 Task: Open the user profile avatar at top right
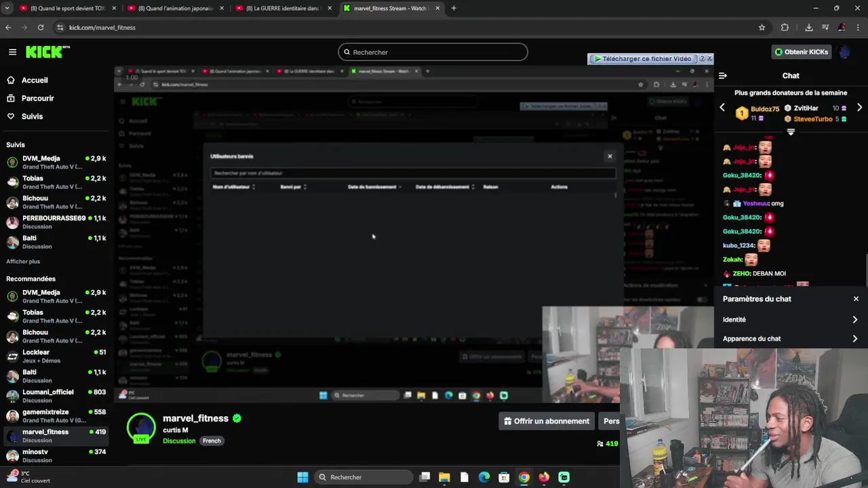pyautogui.click(x=844, y=52)
